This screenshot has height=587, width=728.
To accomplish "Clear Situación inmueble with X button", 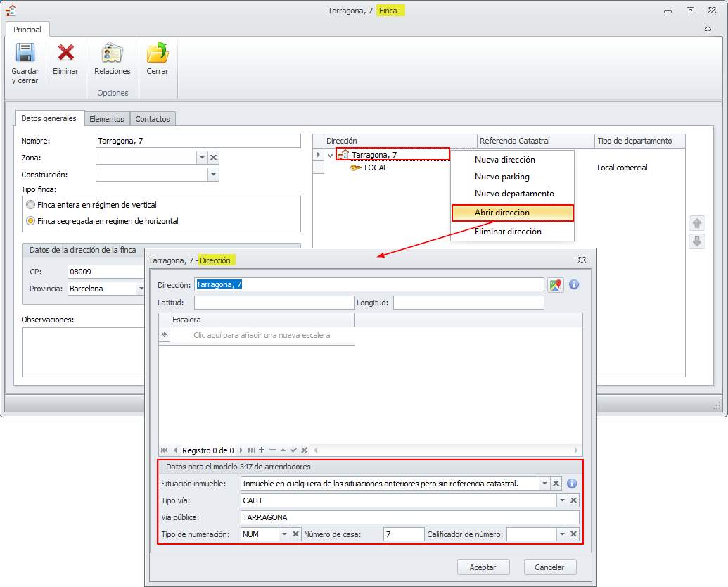I will (556, 484).
